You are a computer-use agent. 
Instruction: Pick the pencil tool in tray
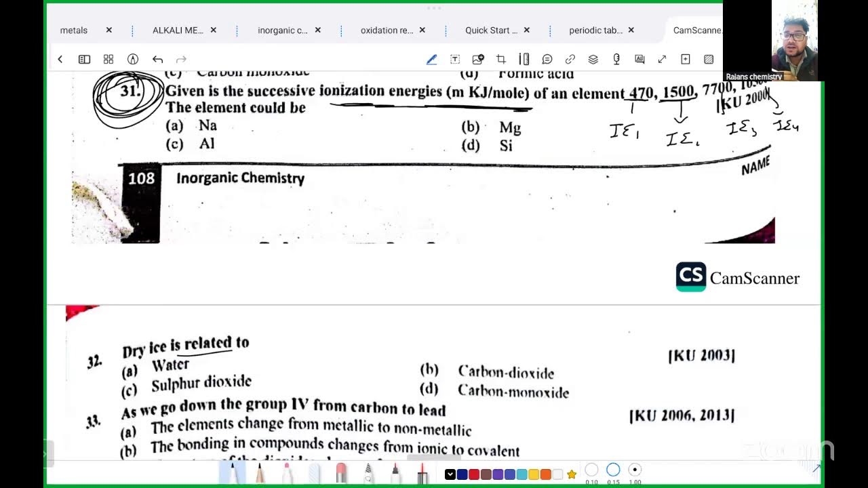[260, 472]
